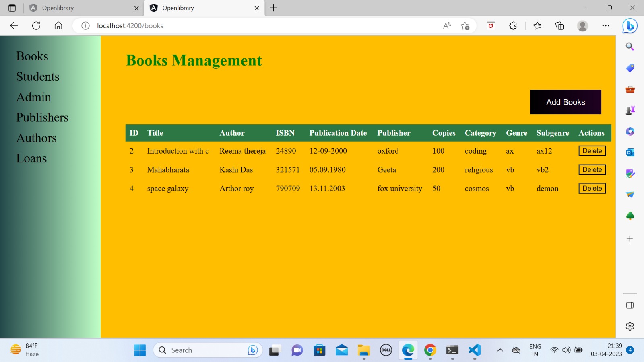Refresh the books page
The image size is (644, 362).
coord(36,25)
